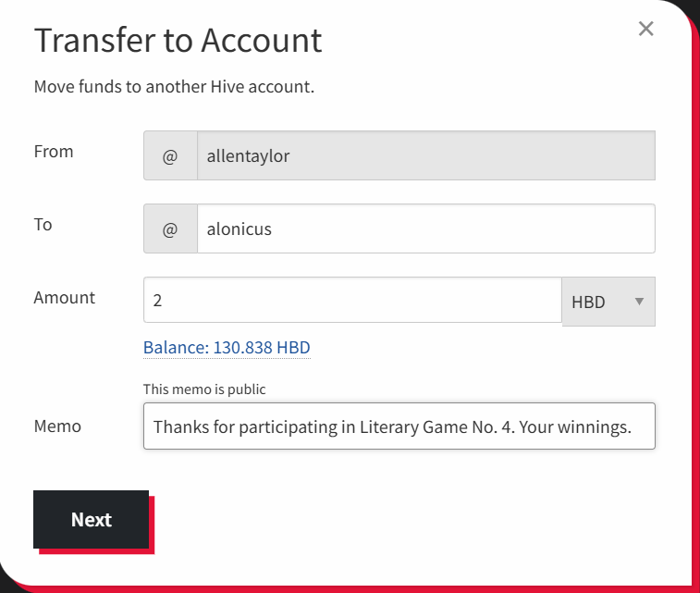Focus the To recipient field with alonicus
This screenshot has height=593, width=700.
(425, 229)
